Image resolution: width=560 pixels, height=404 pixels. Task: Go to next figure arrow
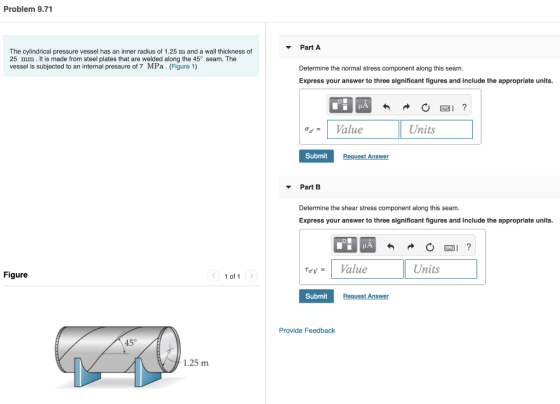[251, 276]
